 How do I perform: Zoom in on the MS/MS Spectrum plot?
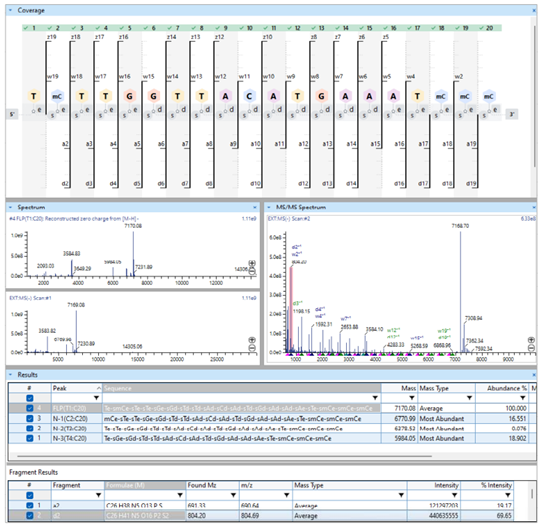(x=531, y=340)
